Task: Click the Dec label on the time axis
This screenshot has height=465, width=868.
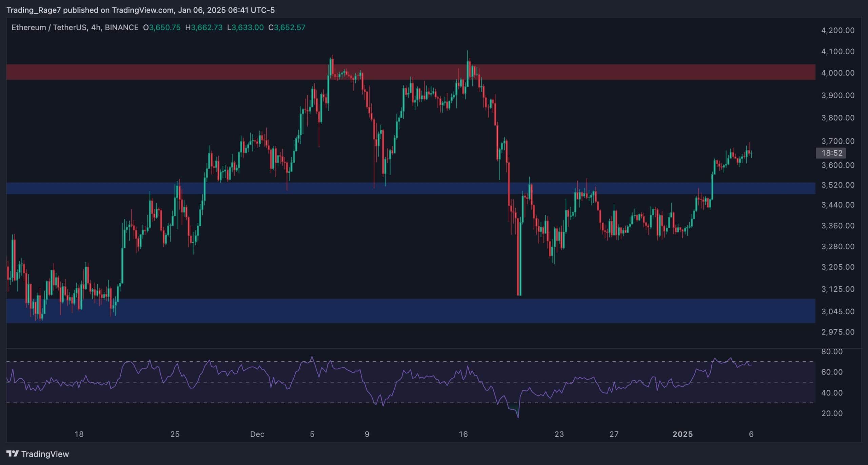Action: tap(258, 434)
